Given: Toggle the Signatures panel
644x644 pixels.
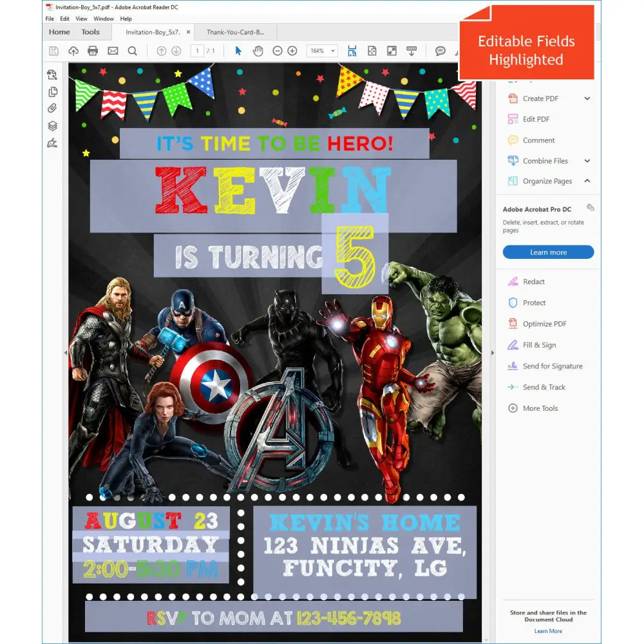Looking at the screenshot, I should [x=52, y=143].
